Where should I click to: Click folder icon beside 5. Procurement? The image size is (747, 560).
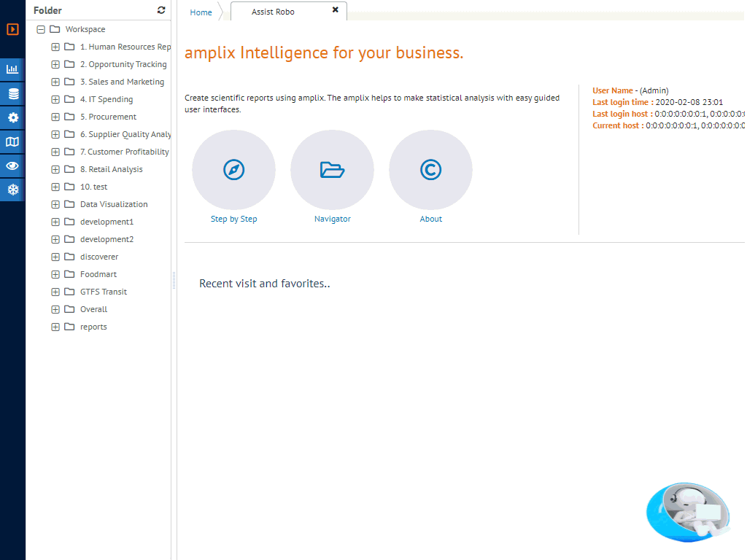coord(69,117)
